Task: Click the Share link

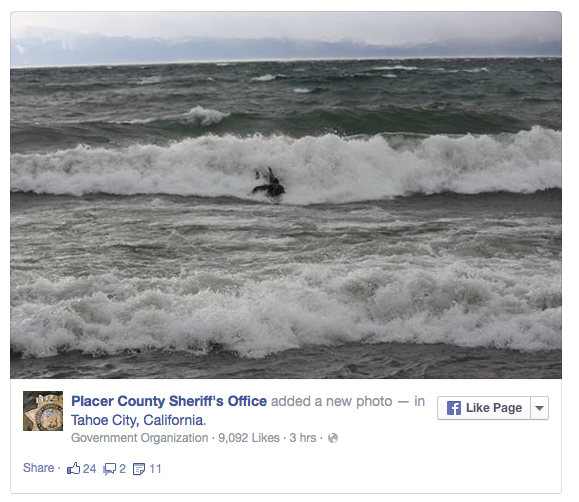Action: click(x=38, y=468)
